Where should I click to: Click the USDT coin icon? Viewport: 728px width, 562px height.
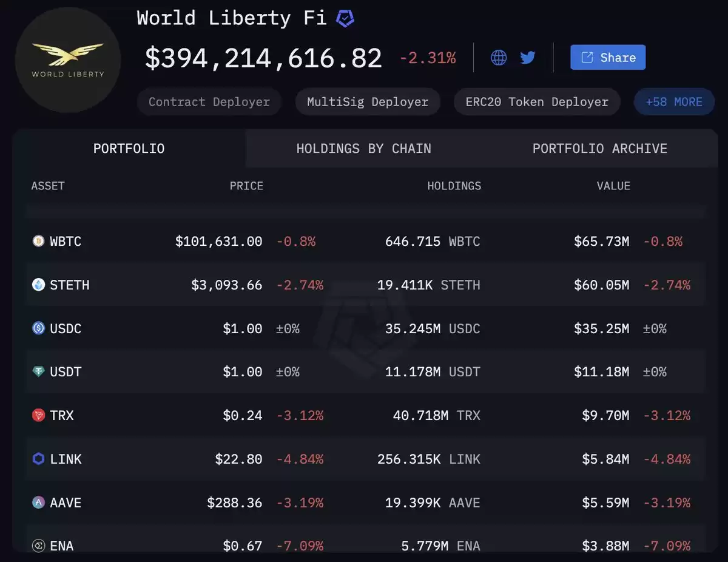pyautogui.click(x=39, y=371)
